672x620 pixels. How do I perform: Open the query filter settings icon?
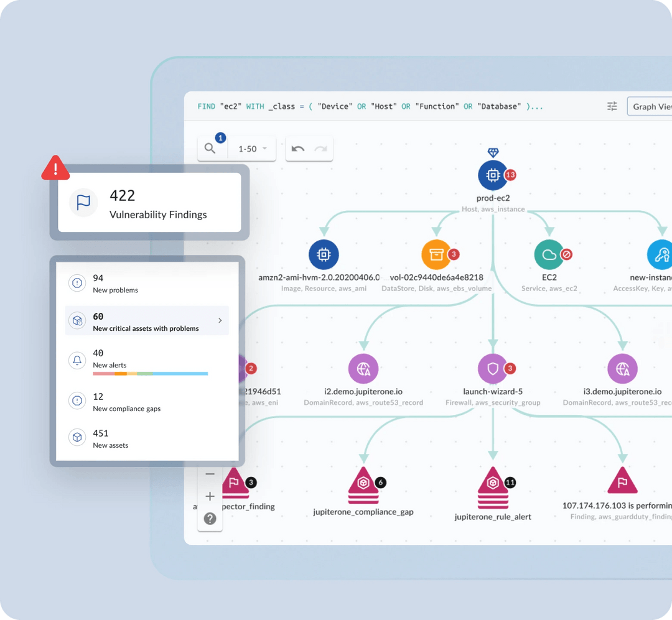pyautogui.click(x=612, y=106)
